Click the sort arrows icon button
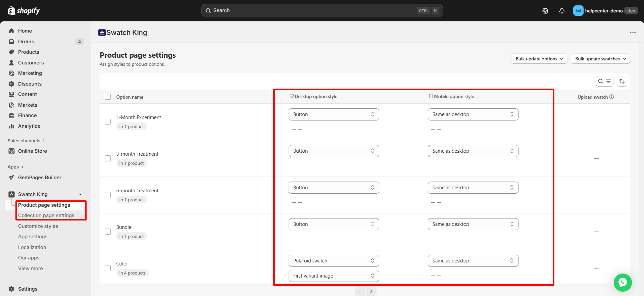Image resolution: width=644 pixels, height=296 pixels. pyautogui.click(x=622, y=81)
